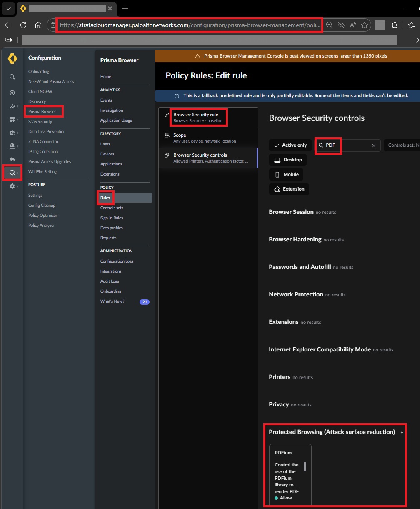Add page to favorites star icon
The height and width of the screenshot is (509, 420).
pyautogui.click(x=365, y=25)
